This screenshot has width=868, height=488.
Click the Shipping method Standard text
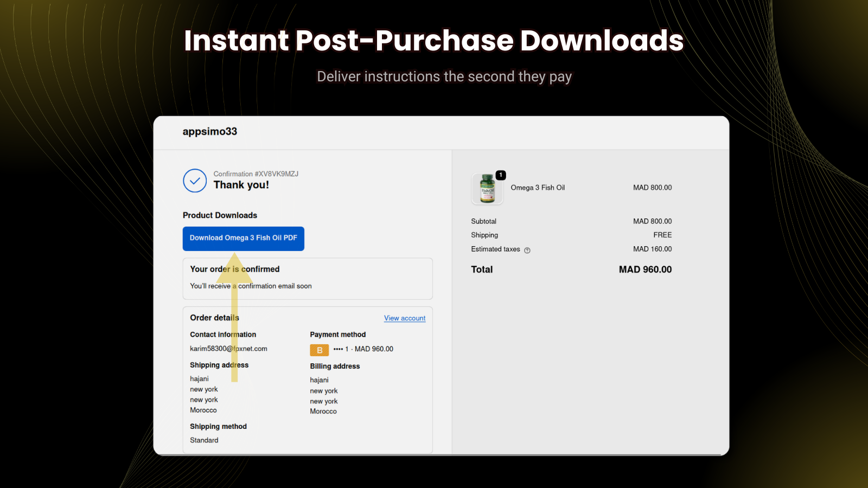click(204, 440)
